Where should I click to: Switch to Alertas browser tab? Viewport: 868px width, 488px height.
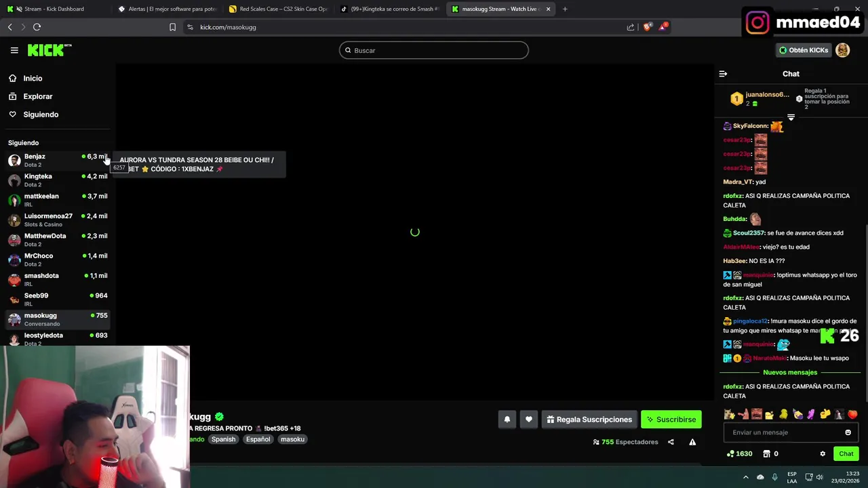[x=166, y=9]
